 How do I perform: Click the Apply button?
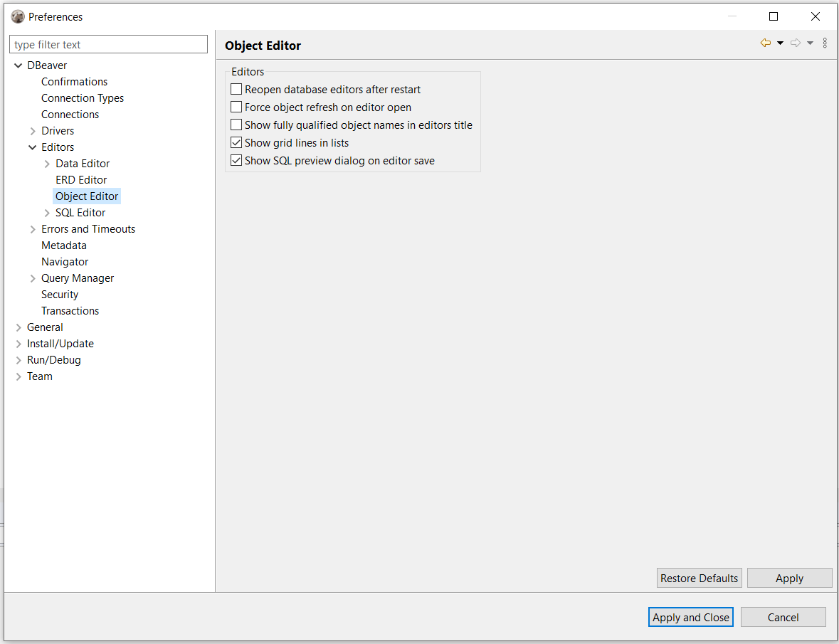(x=789, y=578)
